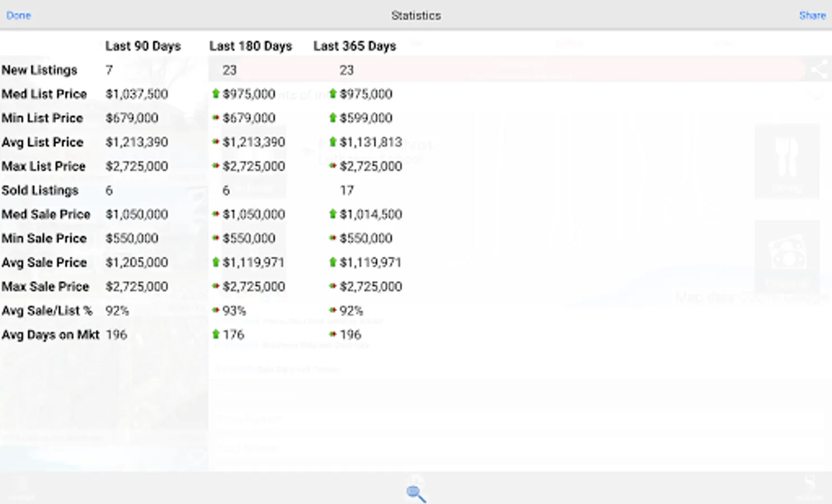832x504 pixels.
Task: Tap Done to close Statistics
Action: 18,15
